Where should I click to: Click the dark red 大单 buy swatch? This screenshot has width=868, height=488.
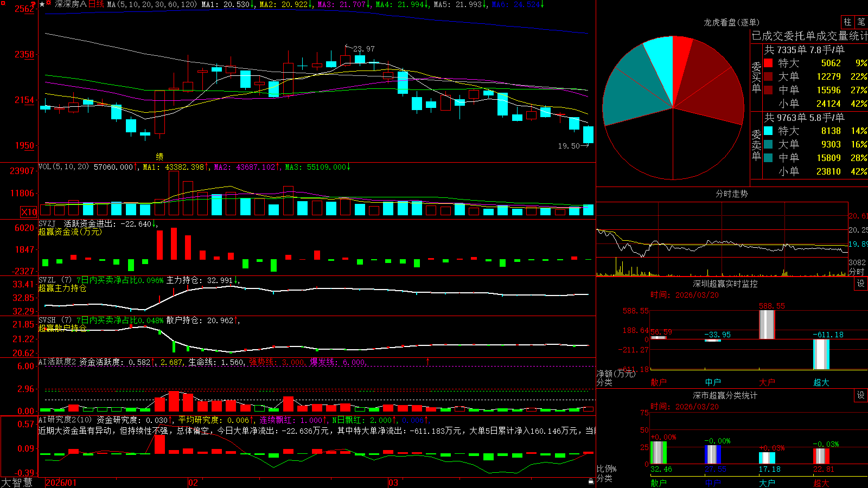point(768,76)
